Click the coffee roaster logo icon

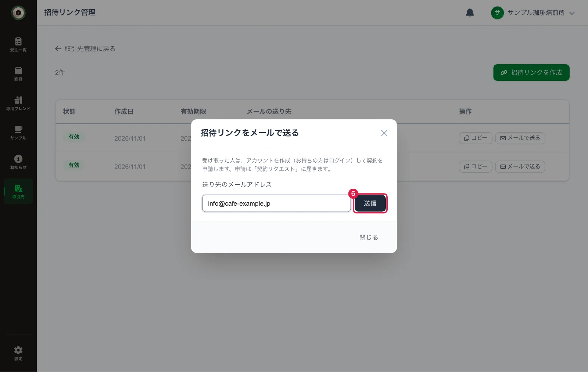pyautogui.click(x=18, y=13)
